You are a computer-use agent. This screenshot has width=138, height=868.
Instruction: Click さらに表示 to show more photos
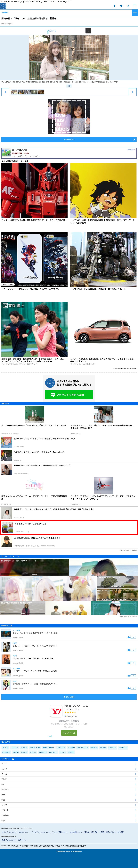coord(69,697)
